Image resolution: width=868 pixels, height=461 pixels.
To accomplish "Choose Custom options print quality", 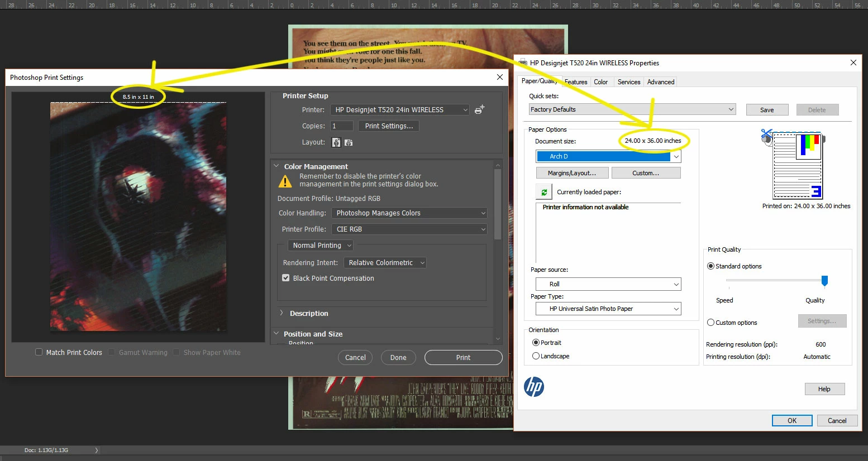I will pos(711,323).
